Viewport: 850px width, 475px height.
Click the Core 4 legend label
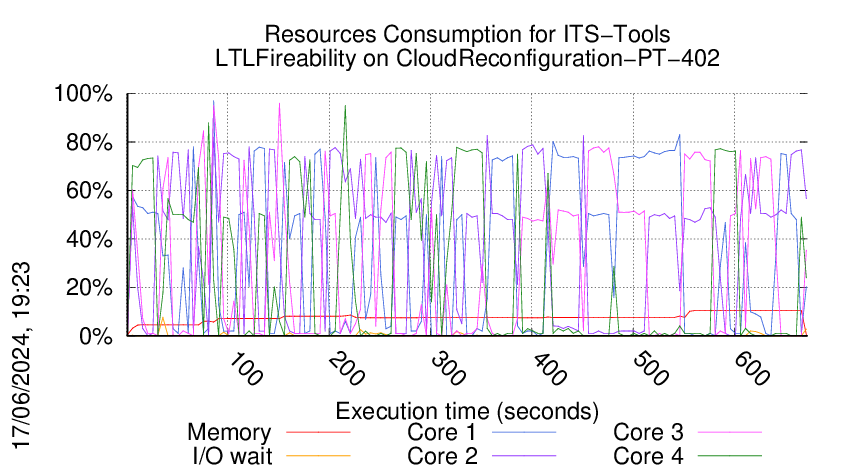point(648,456)
